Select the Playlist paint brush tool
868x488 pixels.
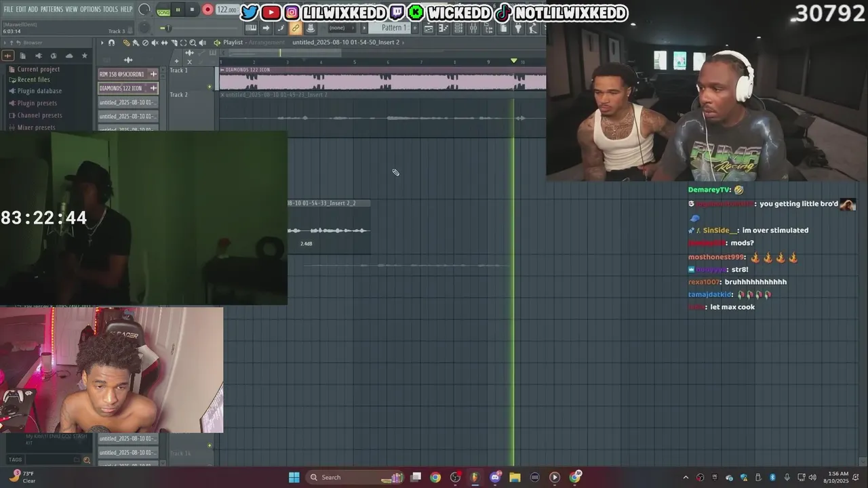[136, 43]
